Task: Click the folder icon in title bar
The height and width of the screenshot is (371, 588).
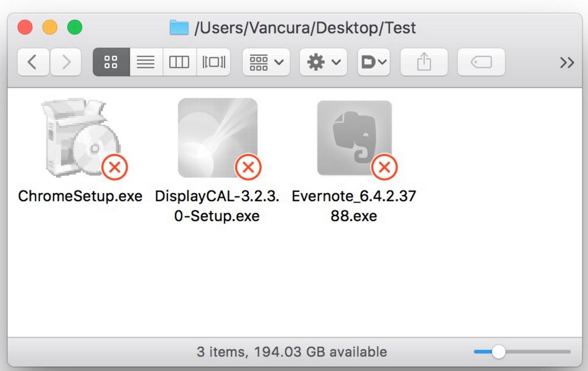Action: click(179, 28)
